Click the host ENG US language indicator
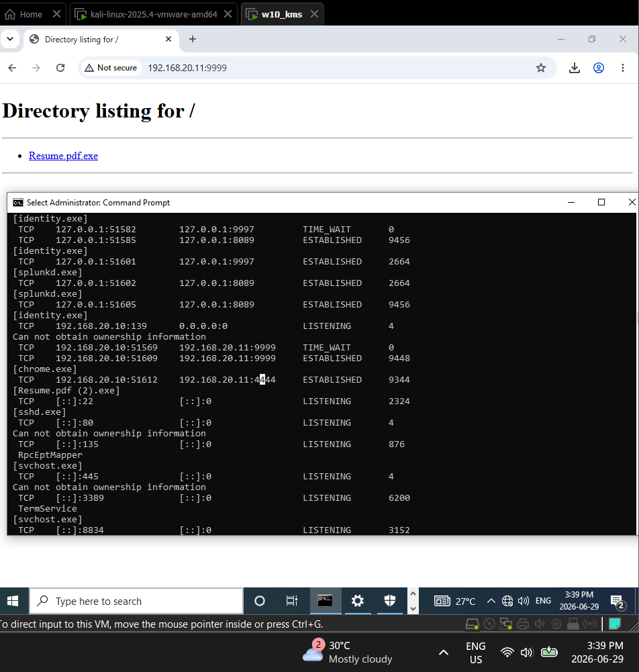This screenshot has width=639, height=672. pyautogui.click(x=476, y=653)
